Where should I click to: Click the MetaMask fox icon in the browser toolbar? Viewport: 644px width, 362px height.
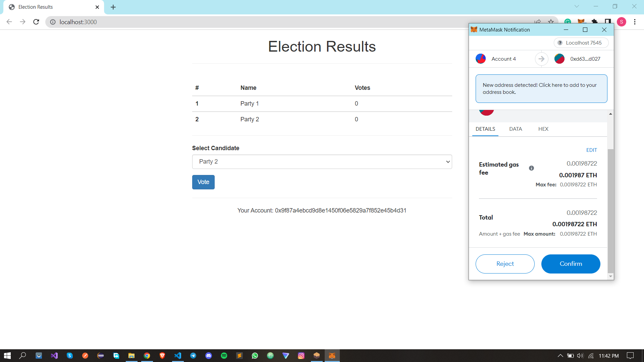click(x=581, y=21)
